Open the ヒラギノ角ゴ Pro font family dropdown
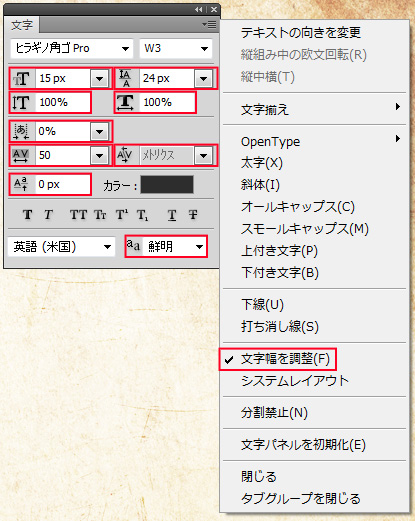The height and width of the screenshot is (521, 415). point(71,49)
